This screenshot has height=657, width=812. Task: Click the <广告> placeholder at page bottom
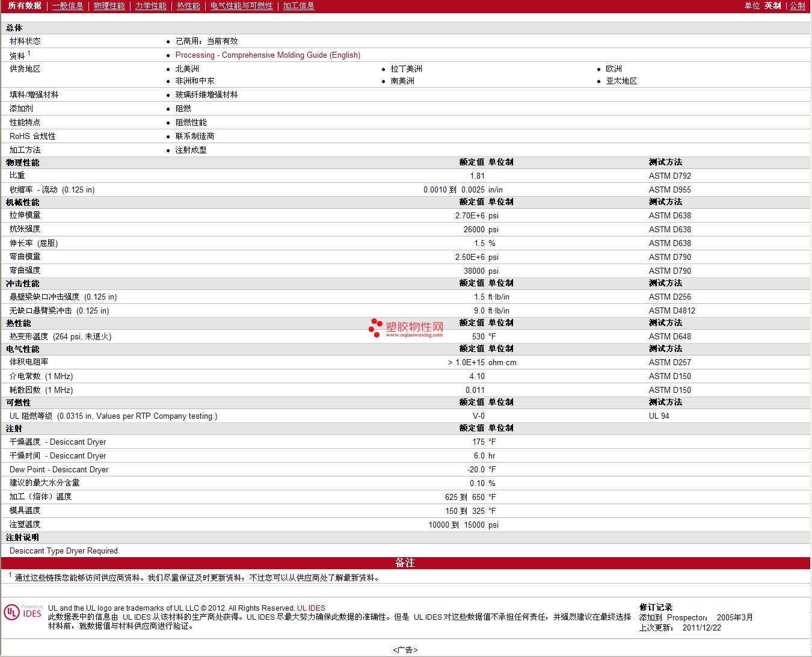point(405,650)
